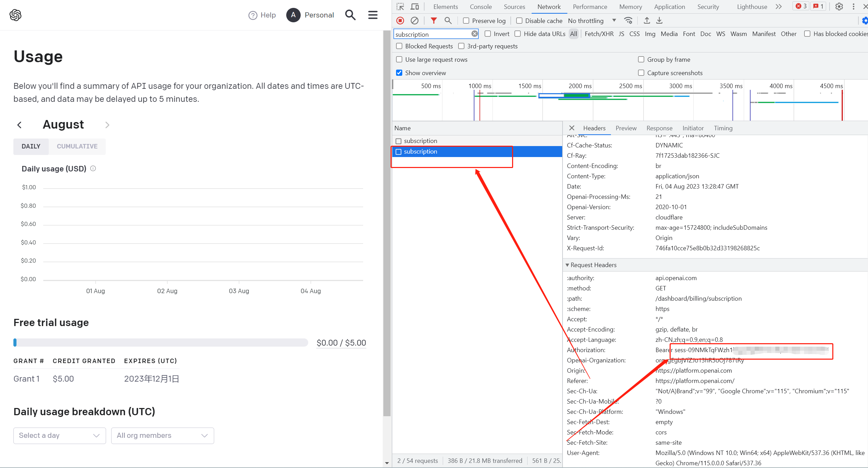The height and width of the screenshot is (468, 868).
Task: Toggle the network filter funnel icon
Action: click(x=434, y=21)
